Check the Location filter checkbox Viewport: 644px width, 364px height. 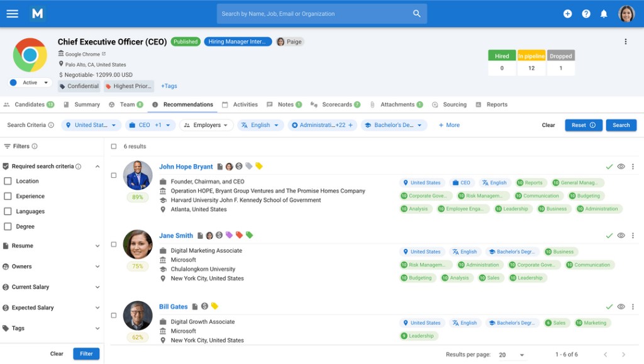8,181
